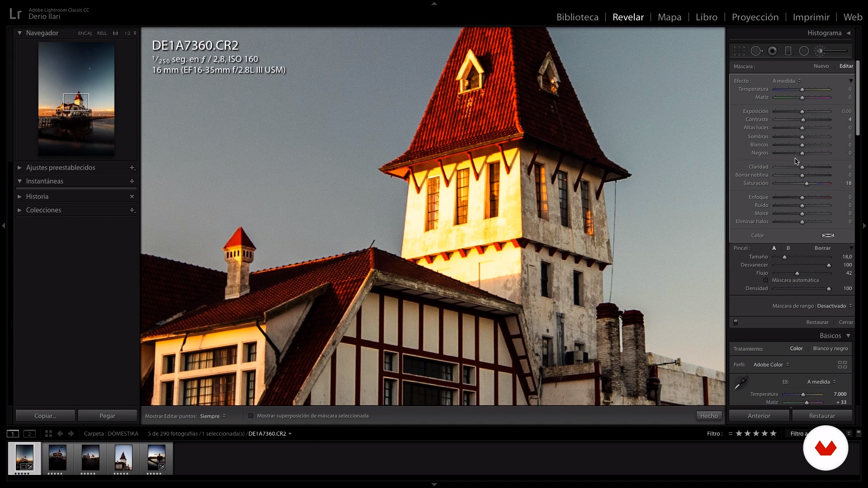Select the fourth filmstrip thumbnail

tap(123, 458)
